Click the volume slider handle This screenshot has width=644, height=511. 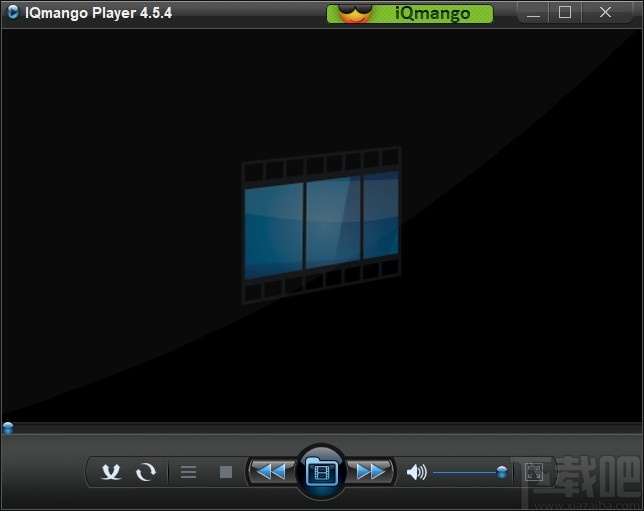coord(502,472)
